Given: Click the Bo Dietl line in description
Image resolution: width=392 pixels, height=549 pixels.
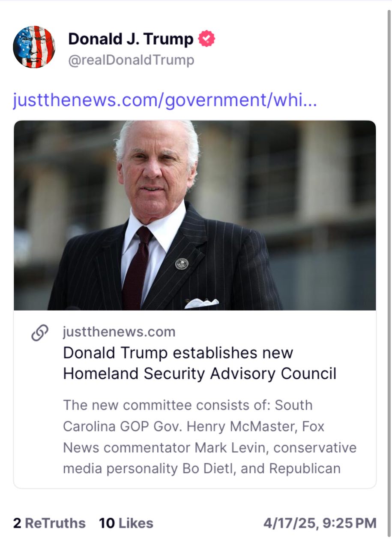Looking at the screenshot, I should pos(202,469).
